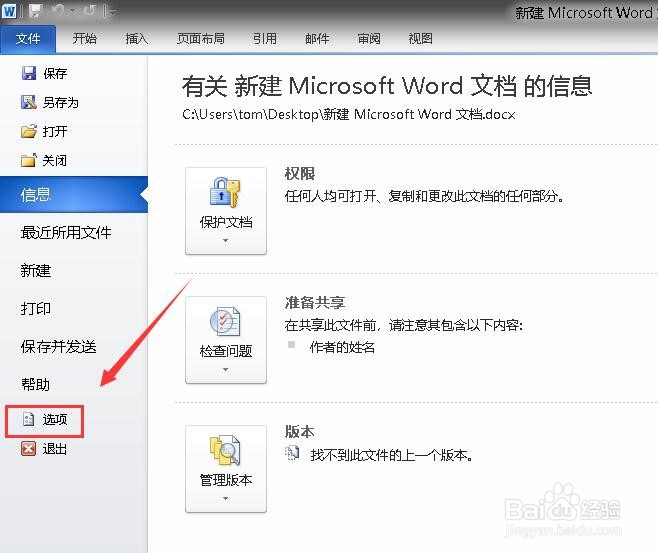Switch to the 审阅 ribbon tab
The image size is (658, 553).
point(369,39)
